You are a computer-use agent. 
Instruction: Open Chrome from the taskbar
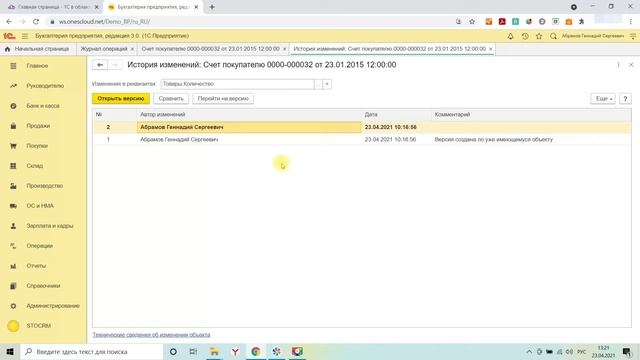point(256,351)
